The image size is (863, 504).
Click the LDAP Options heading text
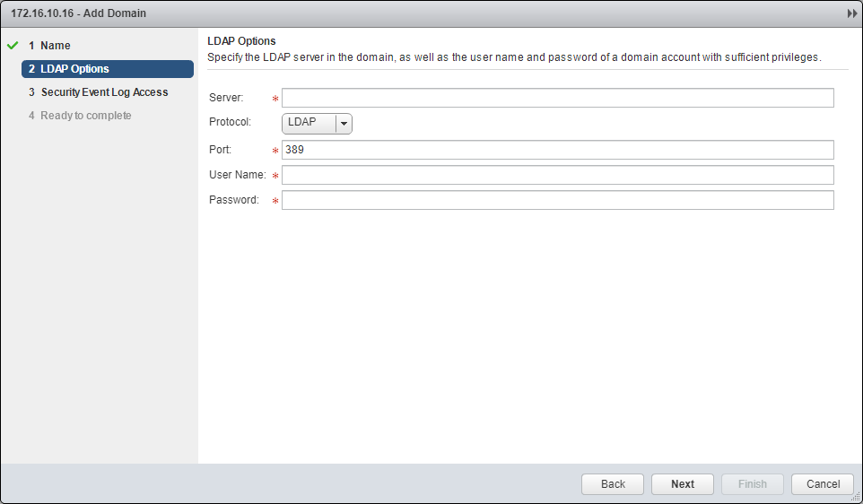pyautogui.click(x=241, y=41)
